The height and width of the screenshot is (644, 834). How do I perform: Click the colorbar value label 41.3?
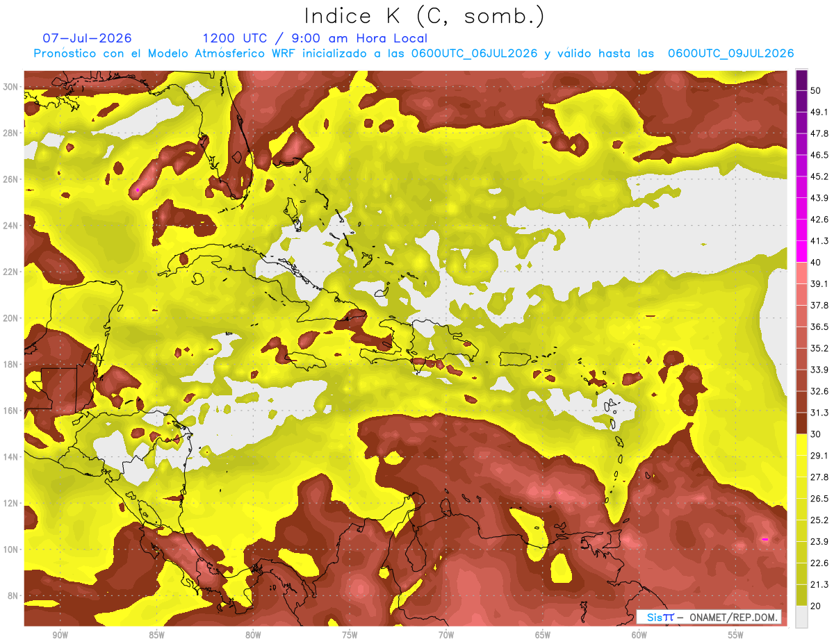(x=819, y=241)
